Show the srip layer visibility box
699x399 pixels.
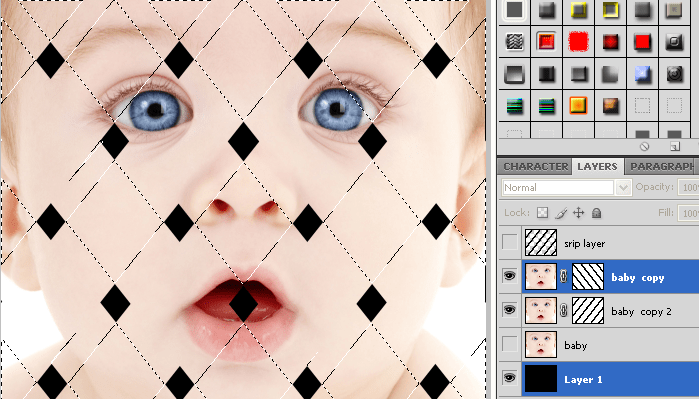pos(510,243)
